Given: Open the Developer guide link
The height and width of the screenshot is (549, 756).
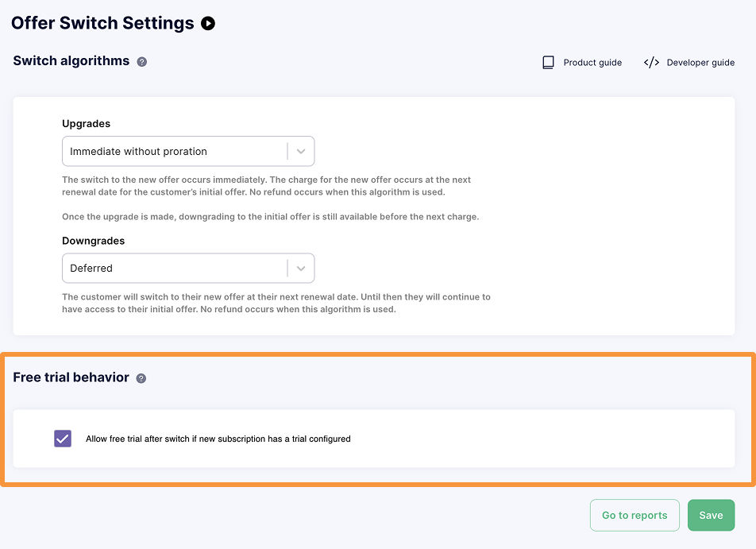Looking at the screenshot, I should 700,62.
